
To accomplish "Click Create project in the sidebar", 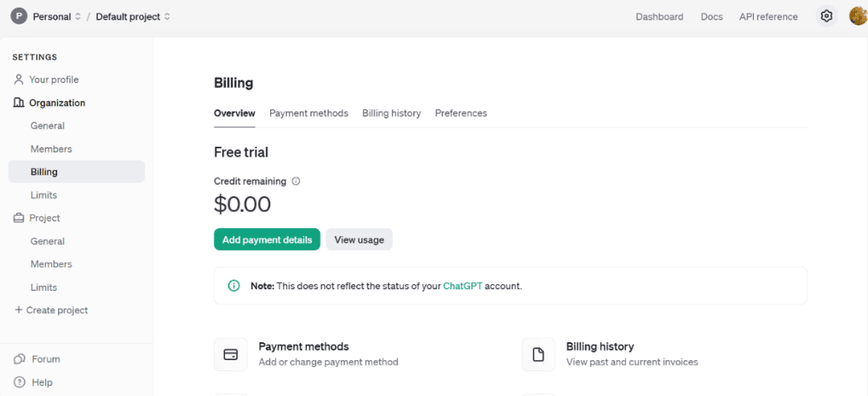I will pos(57,310).
